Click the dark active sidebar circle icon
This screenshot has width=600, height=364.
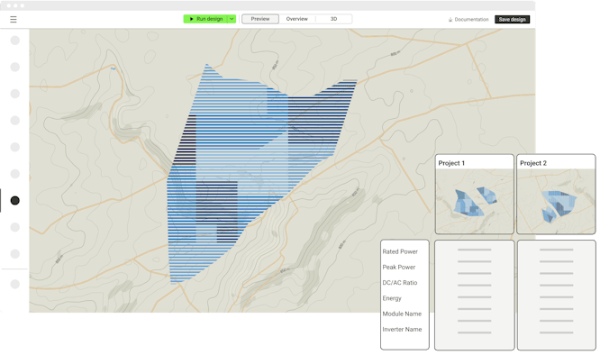14,201
